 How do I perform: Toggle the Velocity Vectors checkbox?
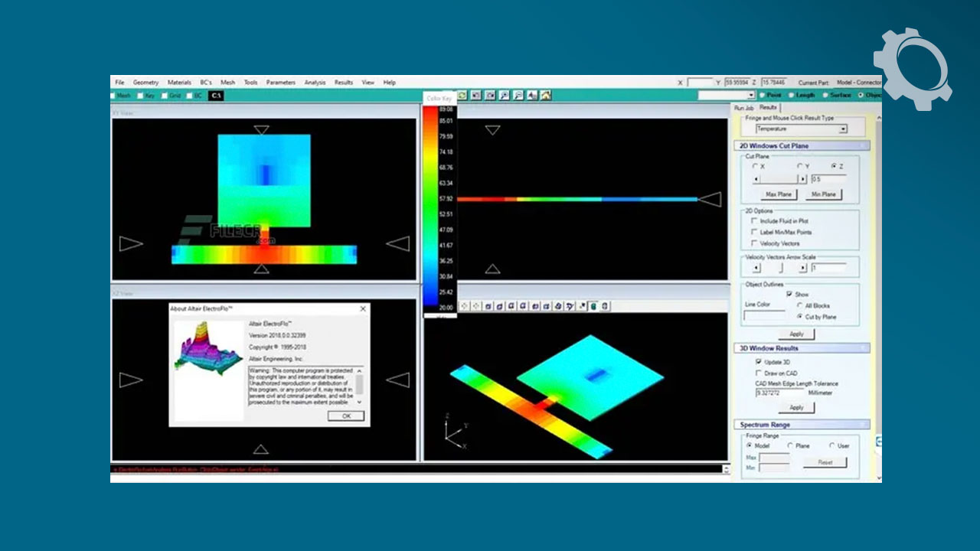click(755, 243)
